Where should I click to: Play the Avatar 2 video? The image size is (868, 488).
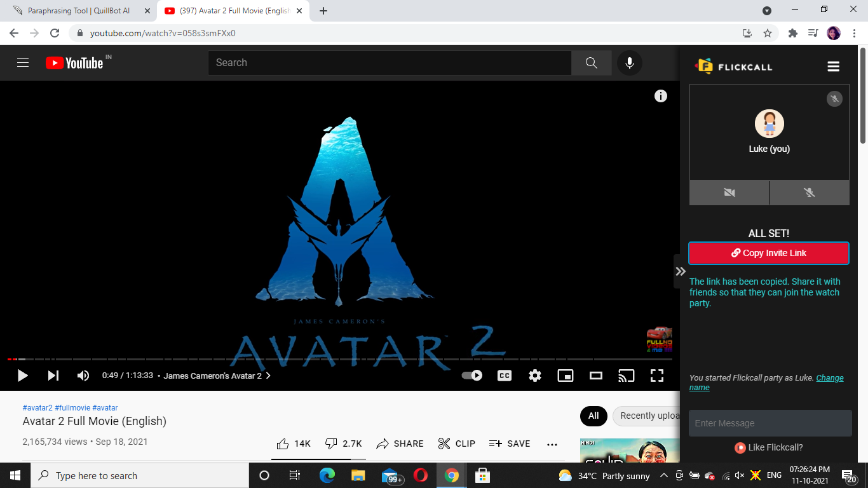(x=22, y=376)
